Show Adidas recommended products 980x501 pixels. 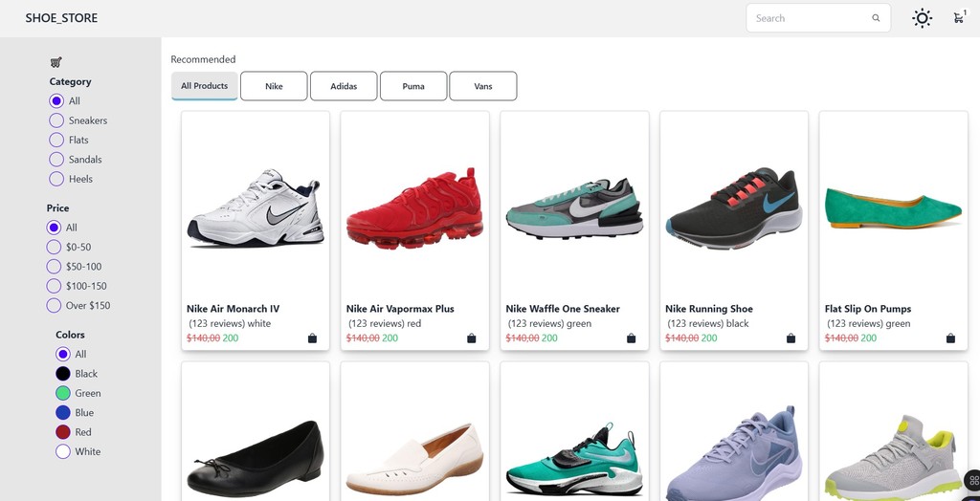pyautogui.click(x=344, y=86)
